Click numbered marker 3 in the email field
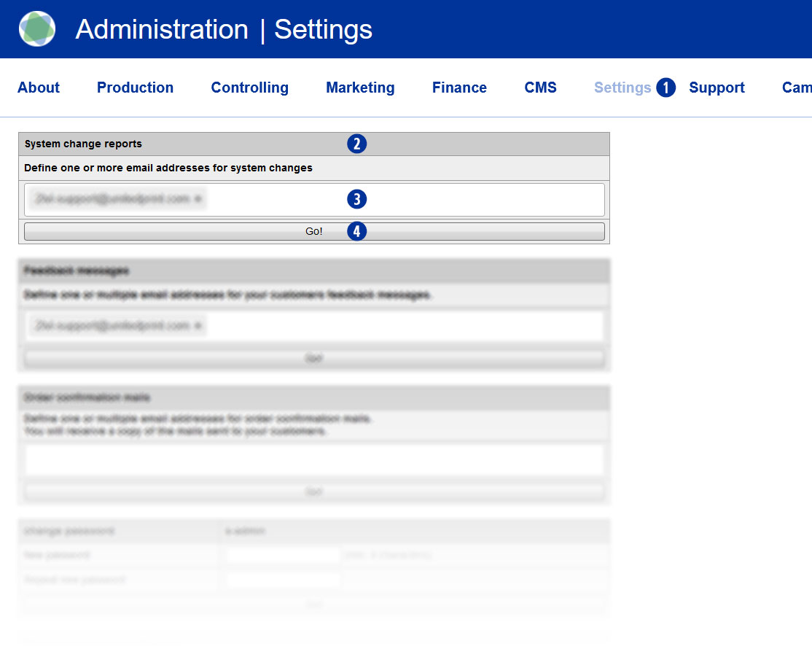This screenshot has height=649, width=812. [x=356, y=199]
